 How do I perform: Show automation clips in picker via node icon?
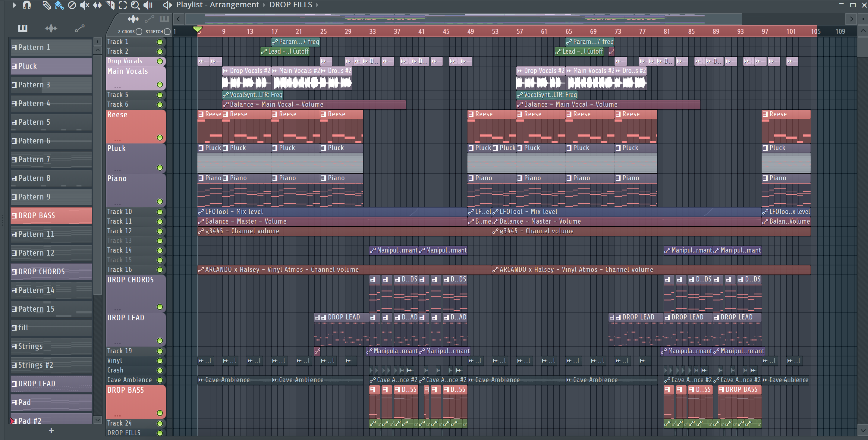point(80,28)
